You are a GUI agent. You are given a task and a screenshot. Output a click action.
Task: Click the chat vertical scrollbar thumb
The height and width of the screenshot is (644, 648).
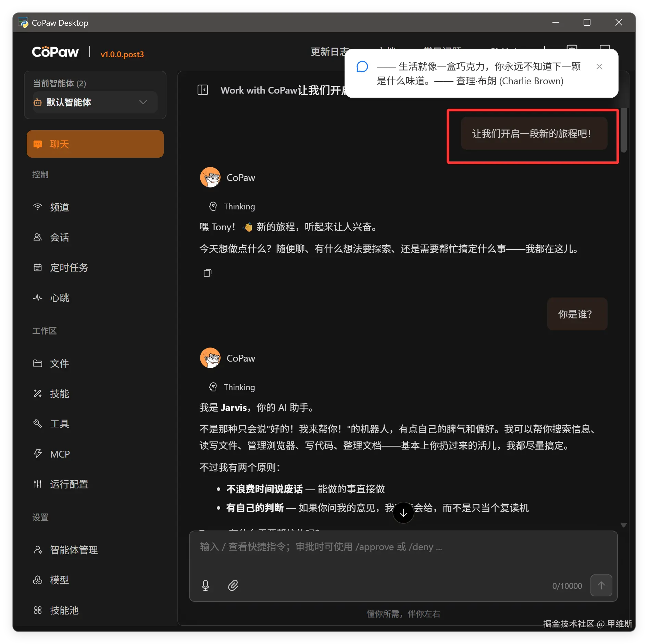624,130
